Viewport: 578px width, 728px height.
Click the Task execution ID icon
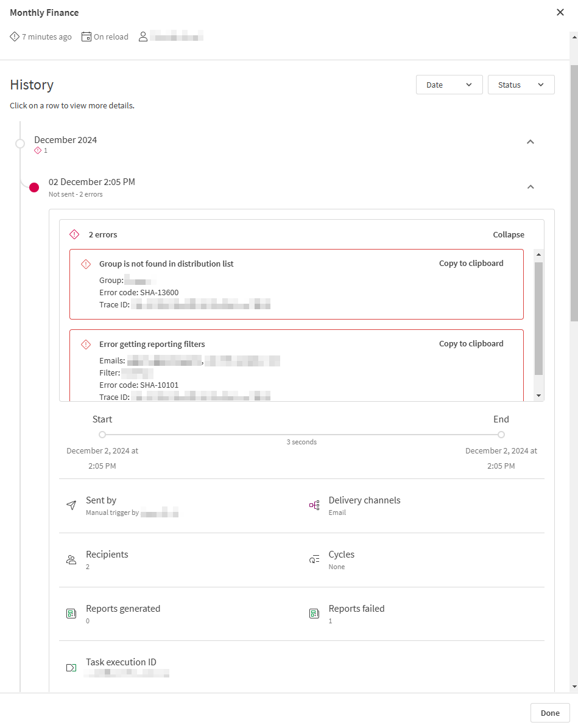click(x=71, y=668)
